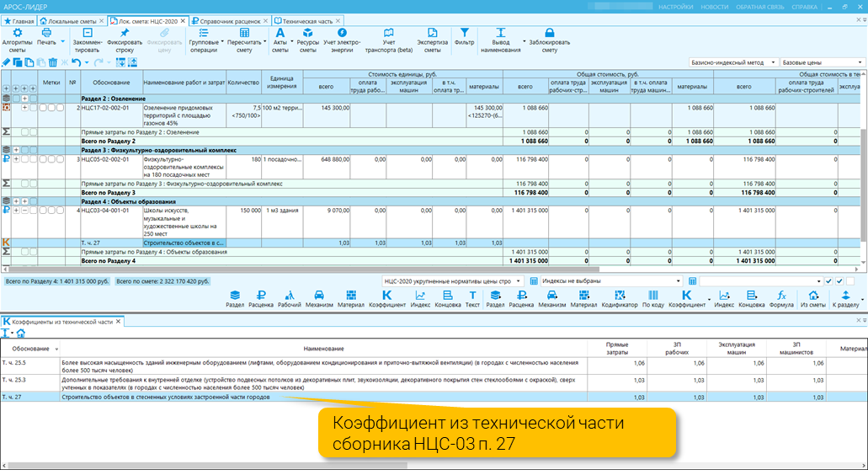Expand Раздел 3 section plus sign
Image resolution: width=868 pixels, height=475 pixels.
coord(16,150)
